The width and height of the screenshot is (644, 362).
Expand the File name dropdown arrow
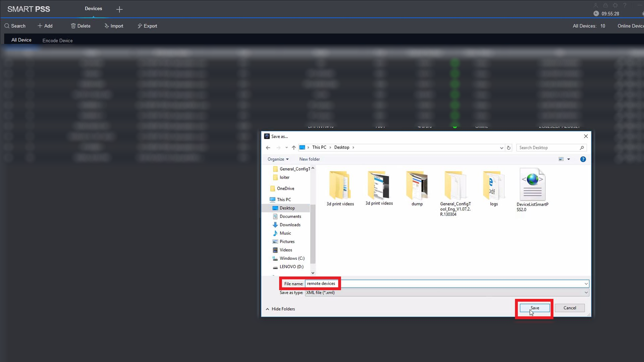coord(586,284)
